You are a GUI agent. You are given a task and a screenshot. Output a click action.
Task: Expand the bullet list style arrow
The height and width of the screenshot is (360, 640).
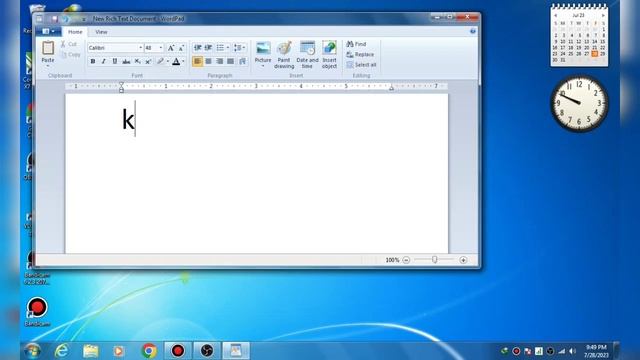pos(228,48)
